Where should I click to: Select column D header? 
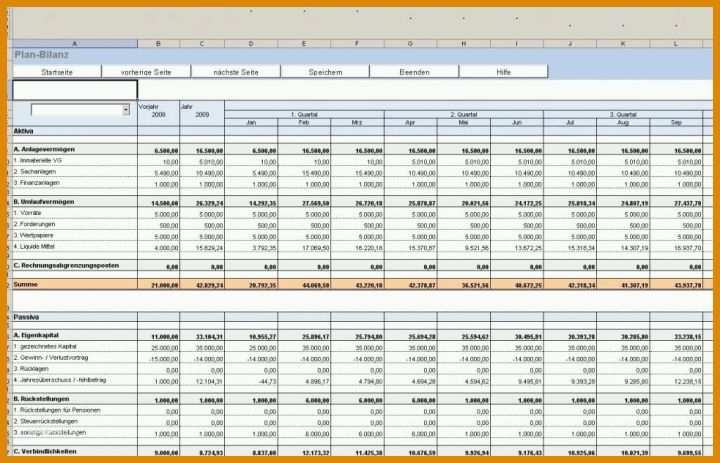pyautogui.click(x=251, y=44)
